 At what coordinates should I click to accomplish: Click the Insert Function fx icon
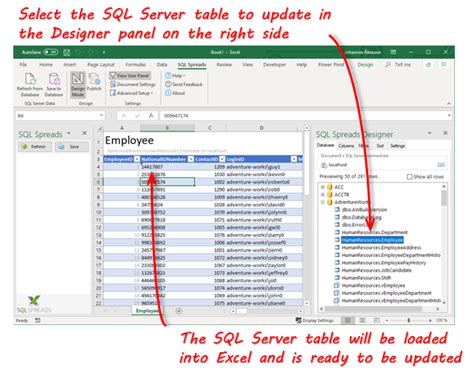[151, 116]
